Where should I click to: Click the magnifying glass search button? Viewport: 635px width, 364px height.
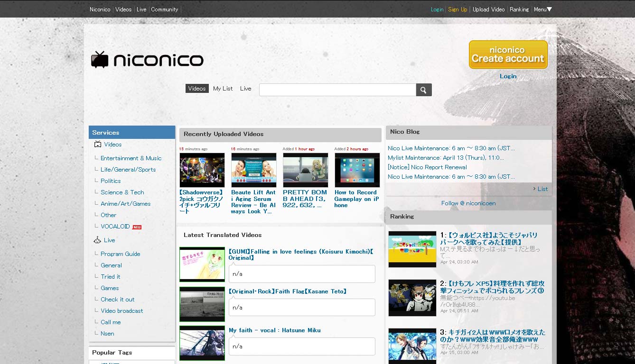(x=424, y=90)
